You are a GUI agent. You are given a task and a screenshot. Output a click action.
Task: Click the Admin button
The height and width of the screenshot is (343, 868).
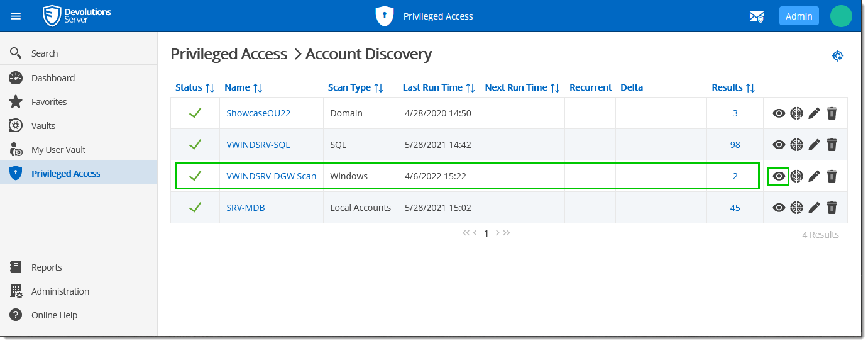tap(799, 16)
